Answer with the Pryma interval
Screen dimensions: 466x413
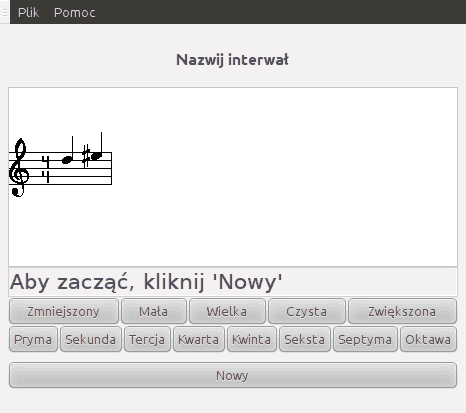(33, 339)
